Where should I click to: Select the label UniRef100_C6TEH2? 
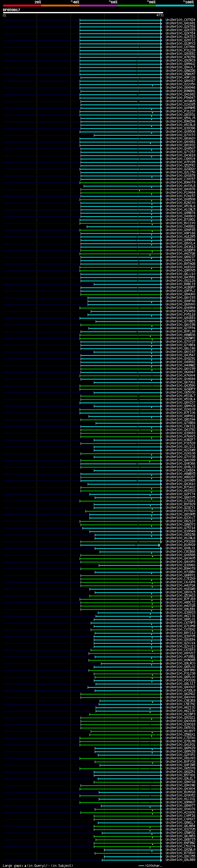click(x=180, y=629)
